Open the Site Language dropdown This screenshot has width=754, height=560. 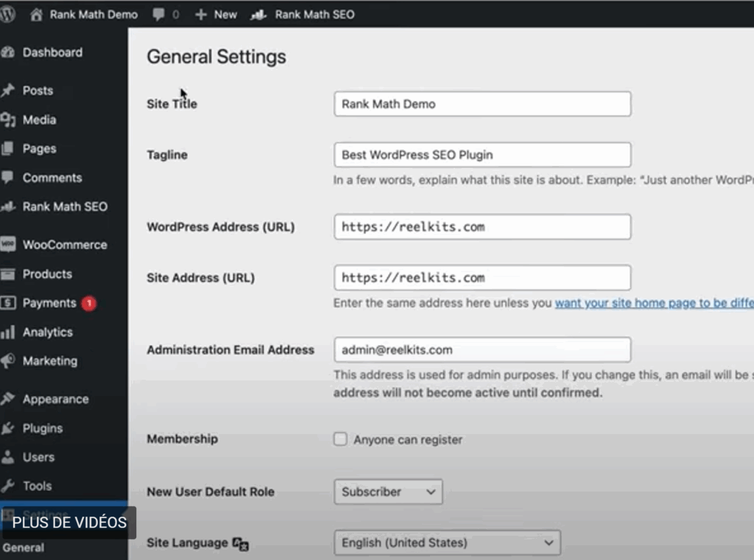pos(447,542)
